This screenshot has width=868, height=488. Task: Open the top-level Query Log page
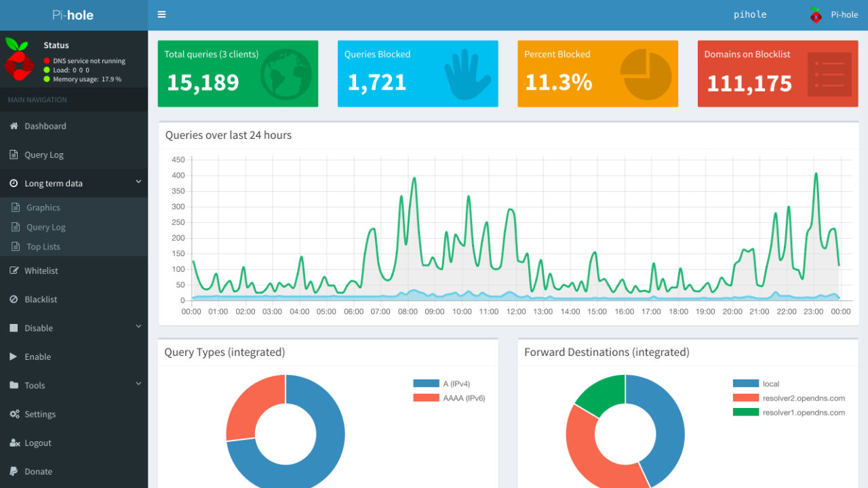point(44,155)
